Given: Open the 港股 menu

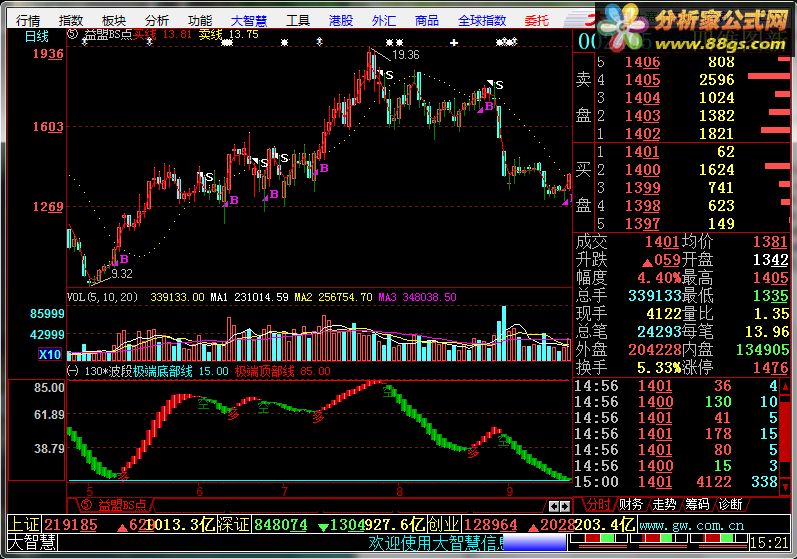Looking at the screenshot, I should click(x=341, y=20).
